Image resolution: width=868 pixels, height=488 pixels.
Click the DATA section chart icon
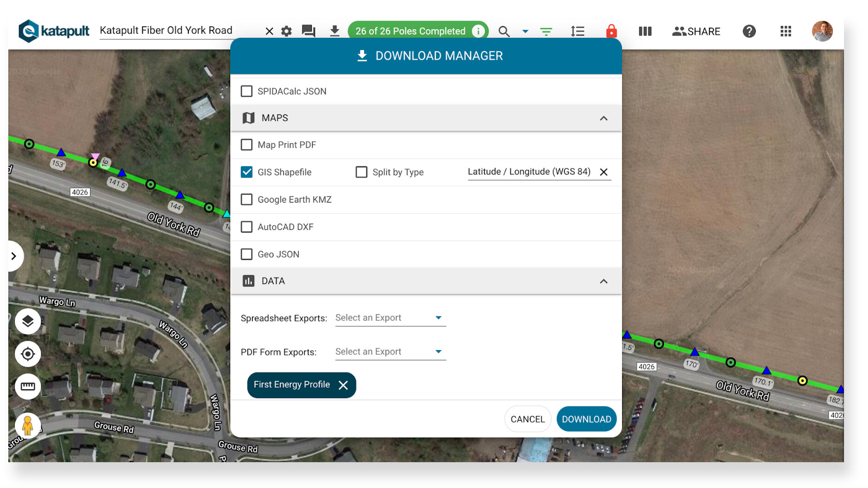point(249,281)
